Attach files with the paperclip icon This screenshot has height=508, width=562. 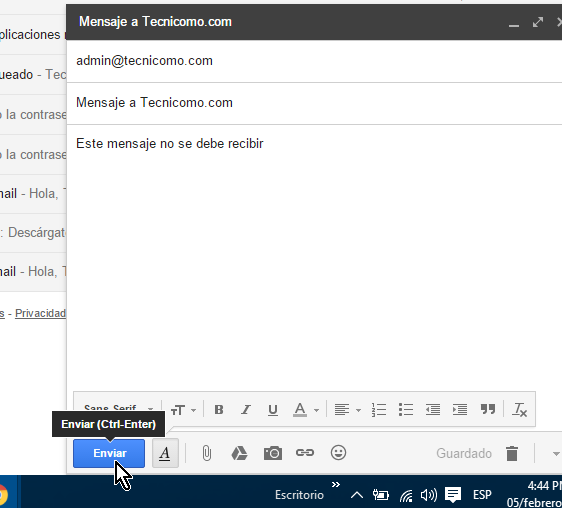(206, 453)
